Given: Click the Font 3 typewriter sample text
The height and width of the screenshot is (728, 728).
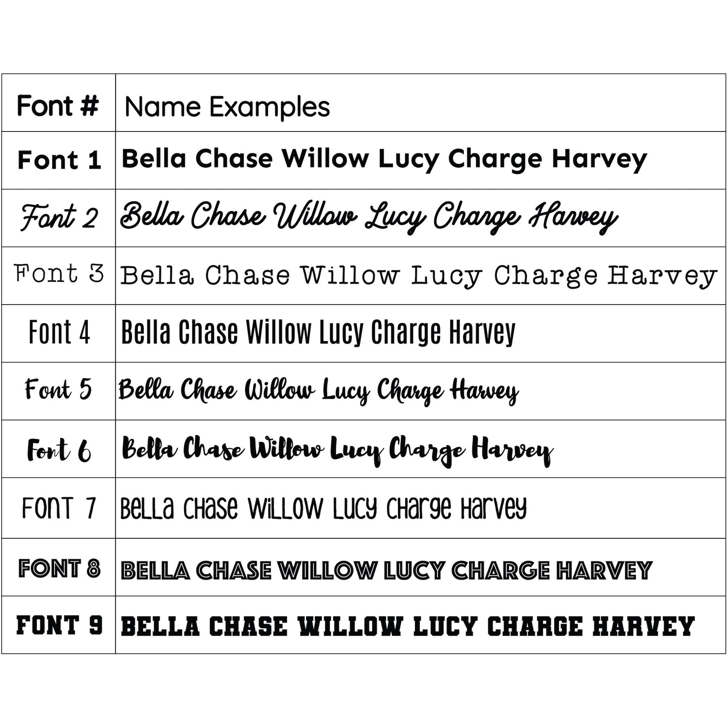Looking at the screenshot, I should (419, 277).
